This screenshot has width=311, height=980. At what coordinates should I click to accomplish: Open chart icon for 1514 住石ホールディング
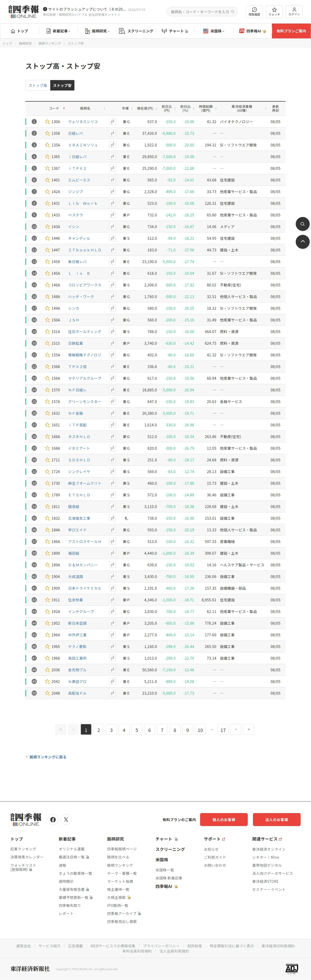tap(112, 331)
